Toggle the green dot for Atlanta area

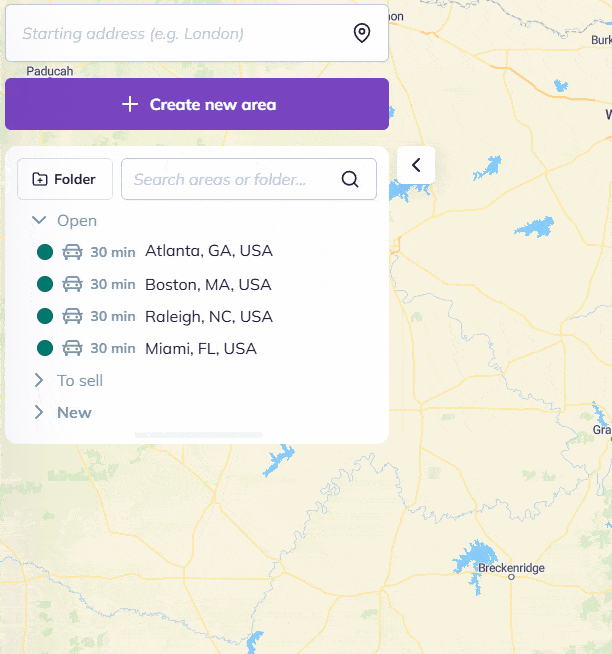pos(44,252)
